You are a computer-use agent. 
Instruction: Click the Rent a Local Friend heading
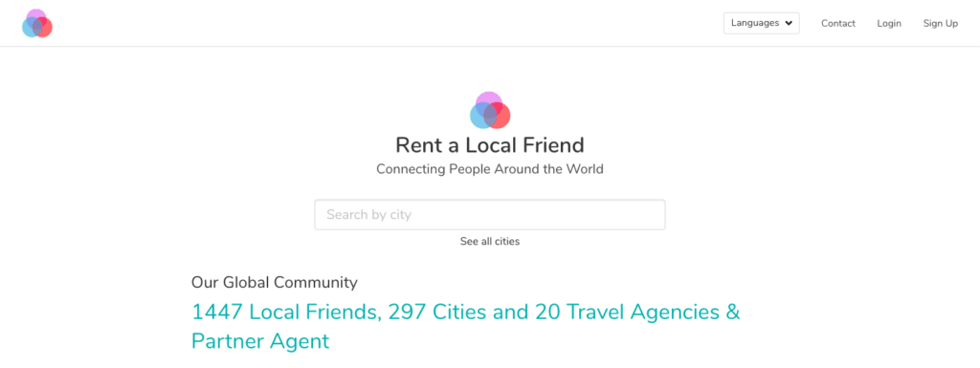click(x=490, y=145)
